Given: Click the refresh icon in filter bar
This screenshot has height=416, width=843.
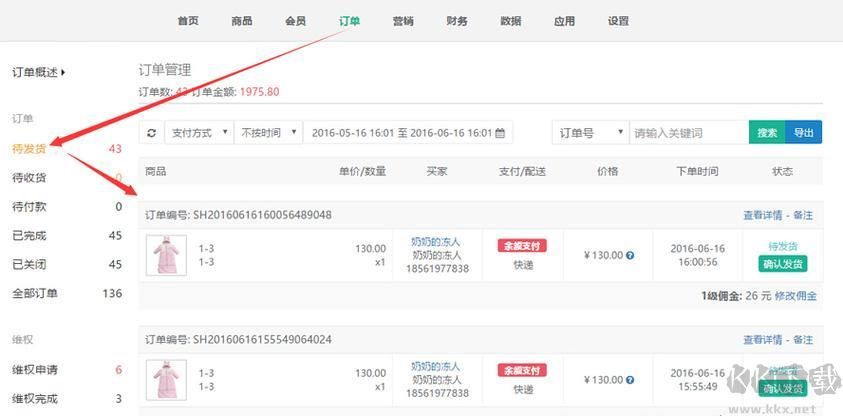Looking at the screenshot, I should tap(151, 133).
